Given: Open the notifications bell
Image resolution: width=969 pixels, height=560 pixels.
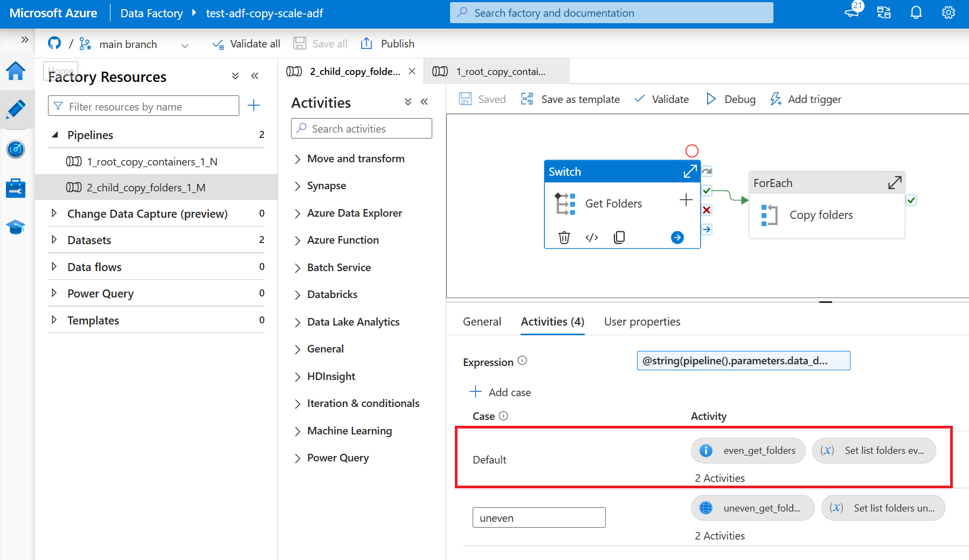Looking at the screenshot, I should coord(916,13).
